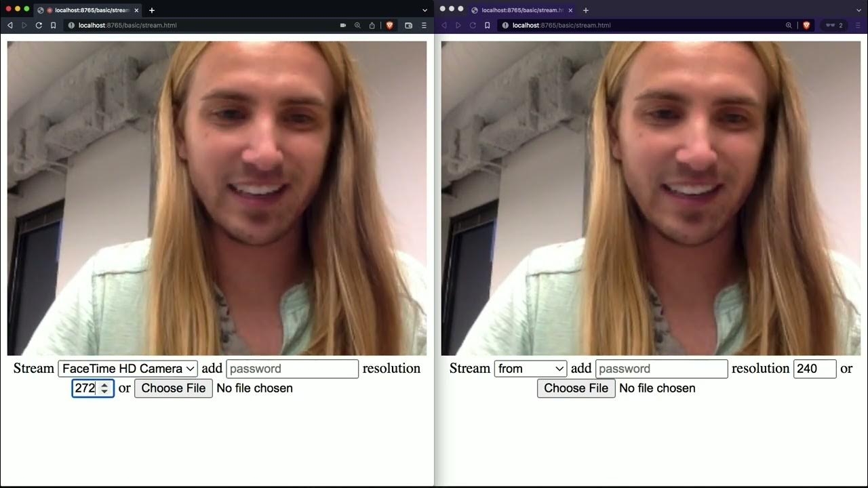Close the left window's stream.html tab

coord(136,10)
